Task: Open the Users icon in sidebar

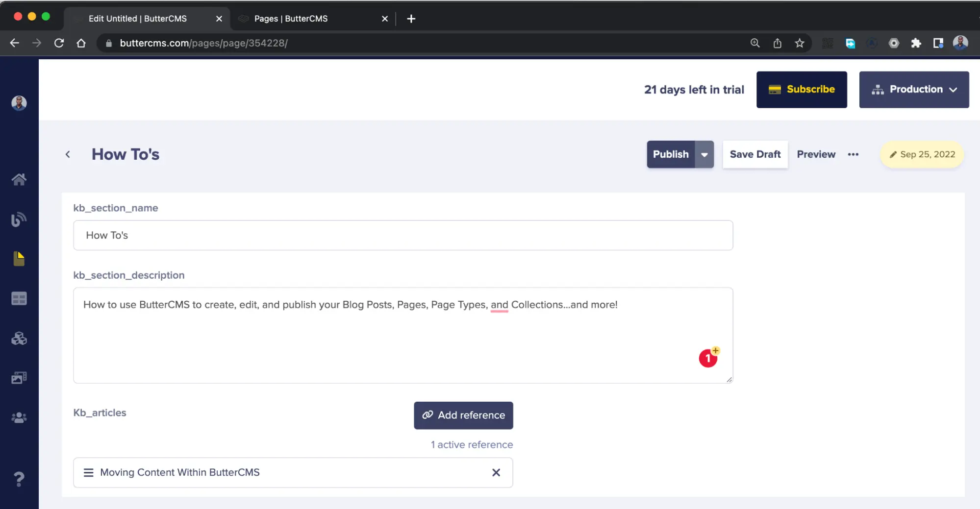Action: pos(19,417)
